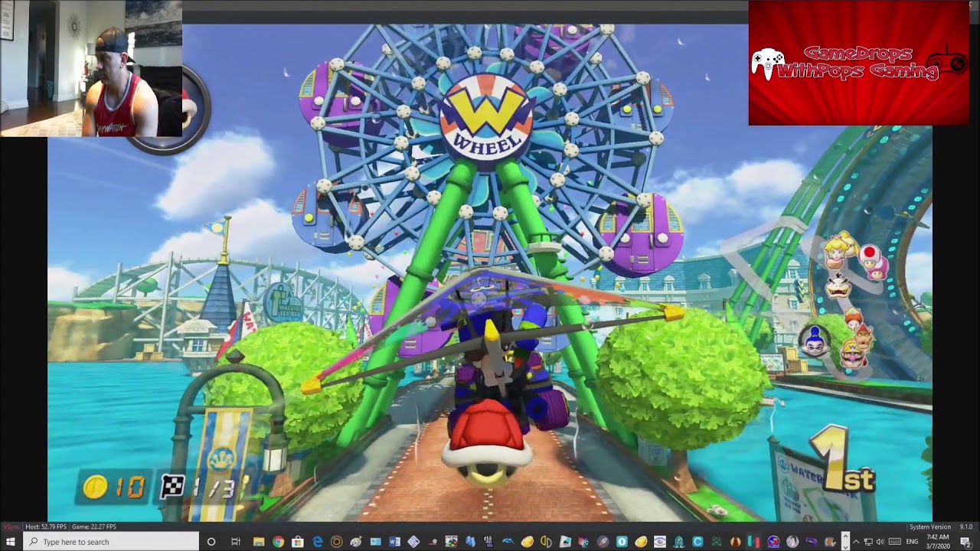Click the 'System Version 9.1.0' status text
The width and height of the screenshot is (980, 551).
tap(941, 527)
